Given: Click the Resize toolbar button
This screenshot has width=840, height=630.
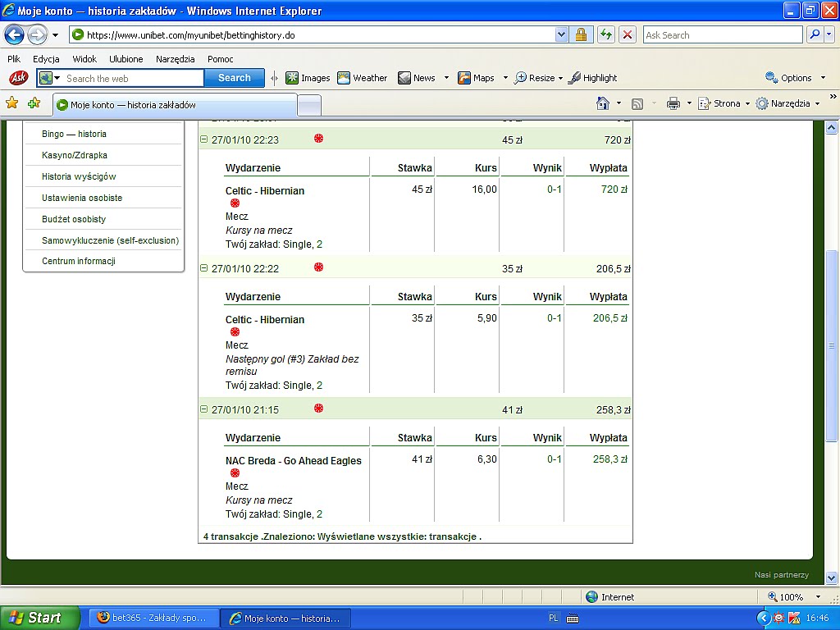Looking at the screenshot, I should click(x=538, y=78).
